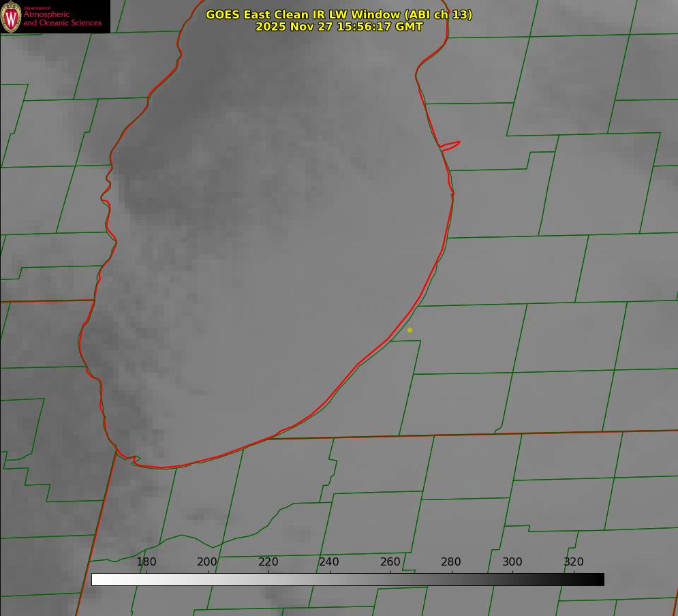This screenshot has width=678, height=616.
Task: Click the image title "GOES East Clean IR LW Window (ABI ch 13)"
Action: click(339, 14)
